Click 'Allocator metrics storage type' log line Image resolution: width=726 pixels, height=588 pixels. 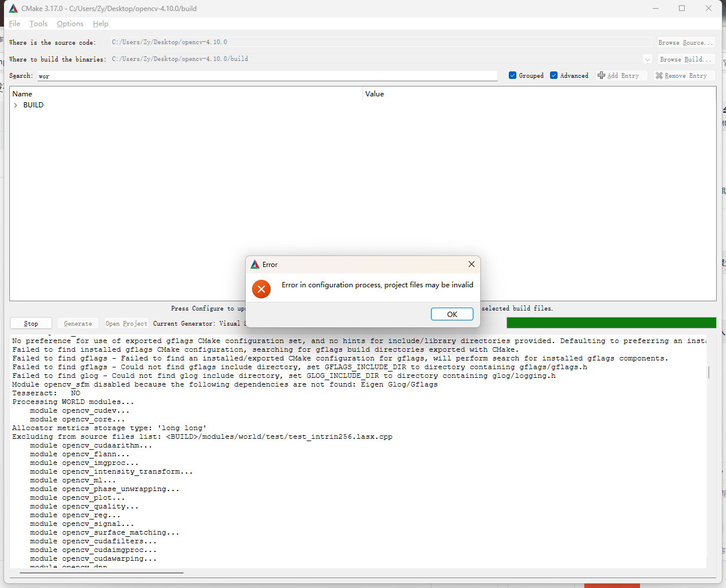point(109,428)
